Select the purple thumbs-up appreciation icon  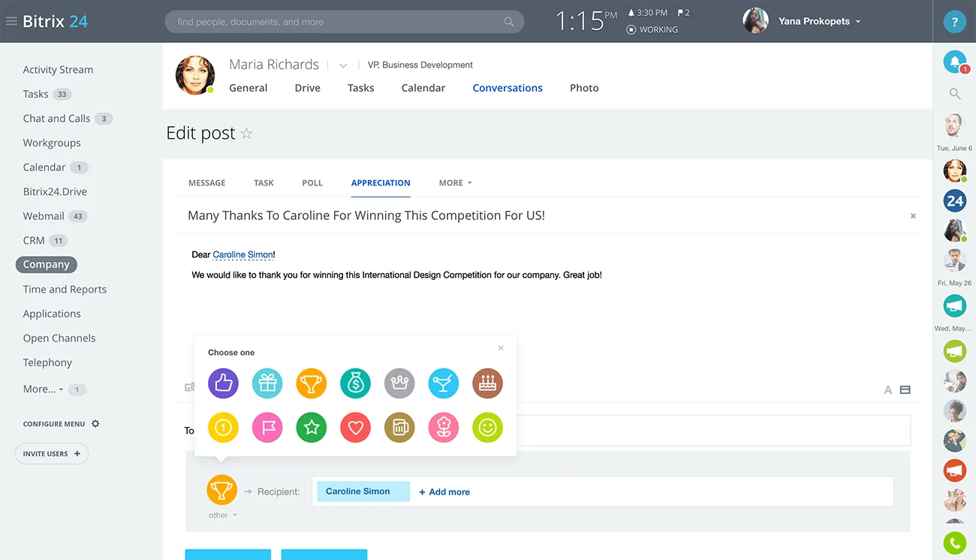(223, 384)
